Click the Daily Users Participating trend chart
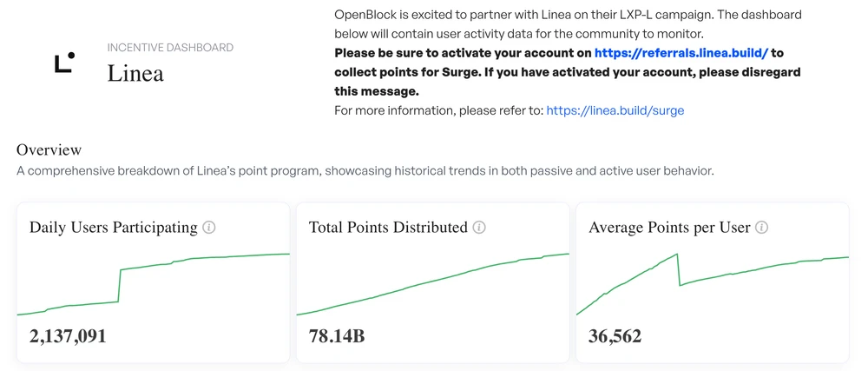Viewport: 868px width, 371px height. coord(153,282)
